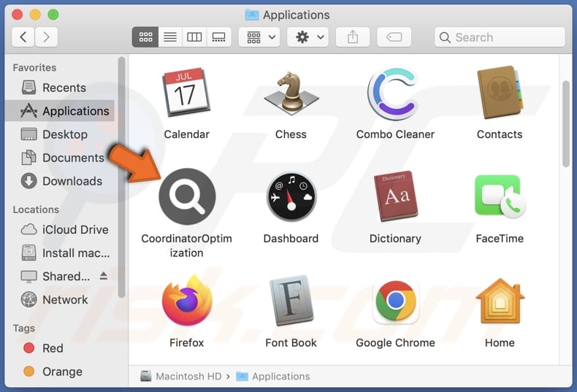Go back with the back arrow
The width and height of the screenshot is (577, 392).
pyautogui.click(x=23, y=36)
